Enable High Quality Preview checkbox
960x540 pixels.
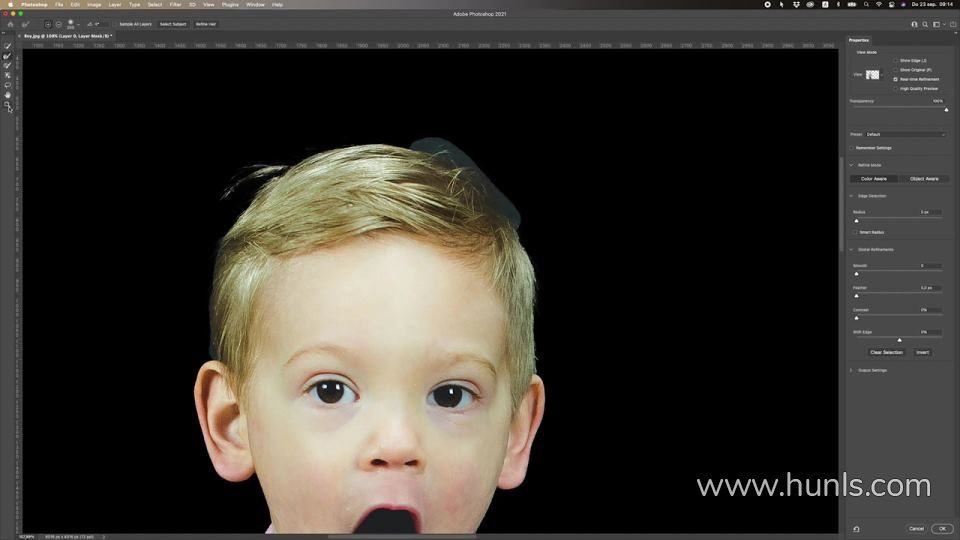(x=896, y=89)
